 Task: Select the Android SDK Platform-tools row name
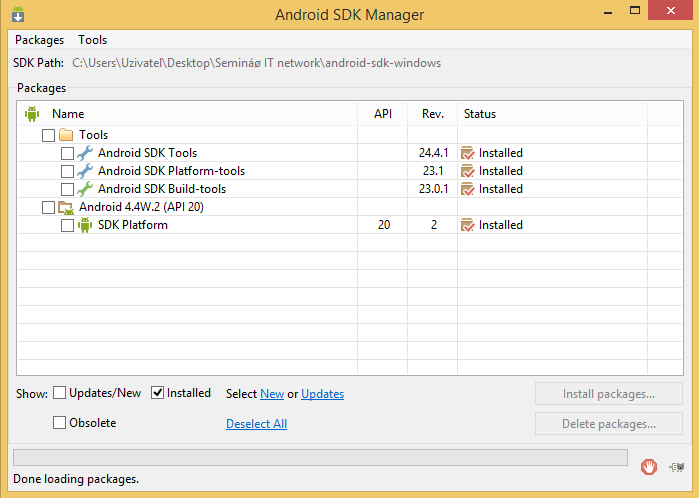point(172,171)
